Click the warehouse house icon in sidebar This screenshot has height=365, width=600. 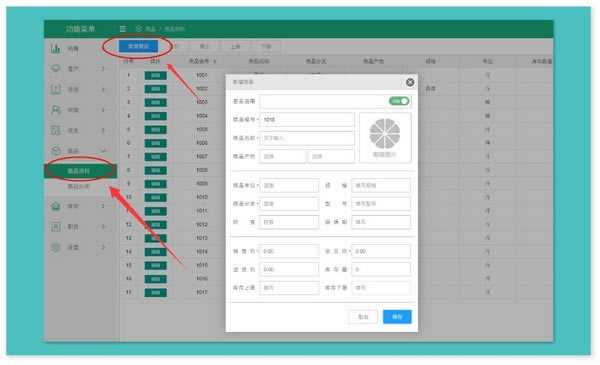click(56, 206)
